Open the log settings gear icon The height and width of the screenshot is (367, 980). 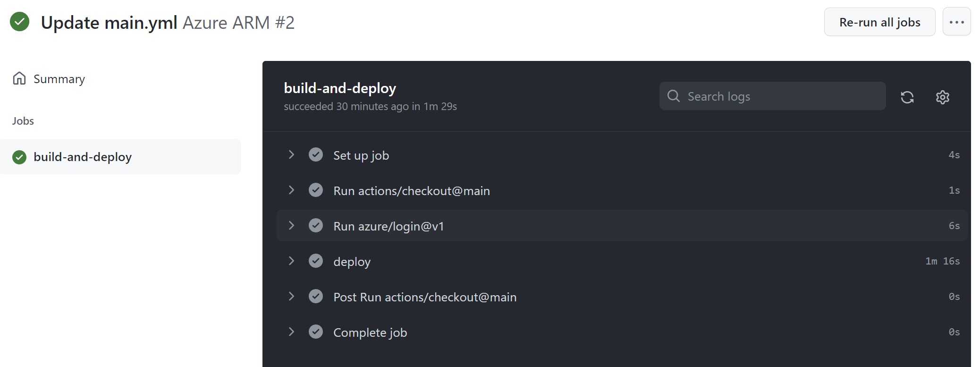(x=942, y=97)
